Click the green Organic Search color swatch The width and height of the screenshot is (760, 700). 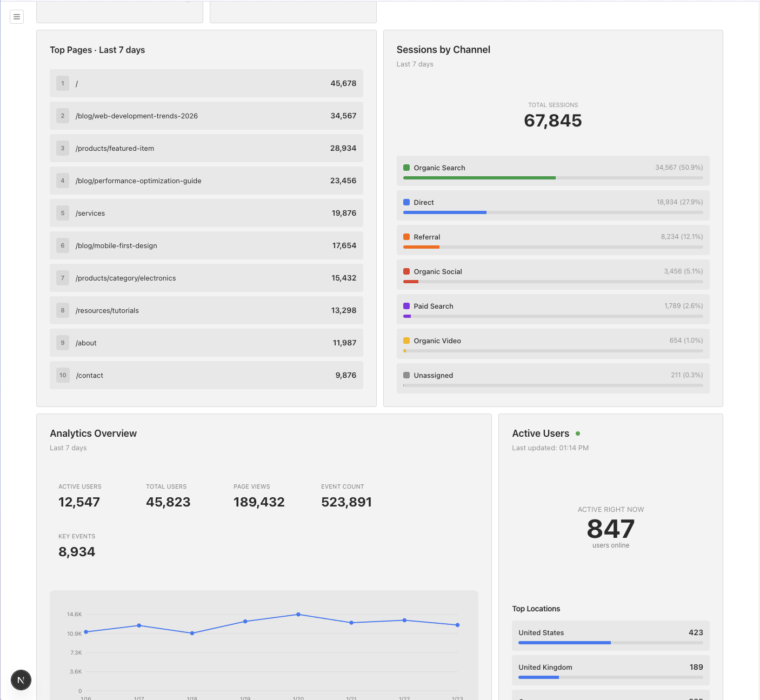pyautogui.click(x=406, y=168)
